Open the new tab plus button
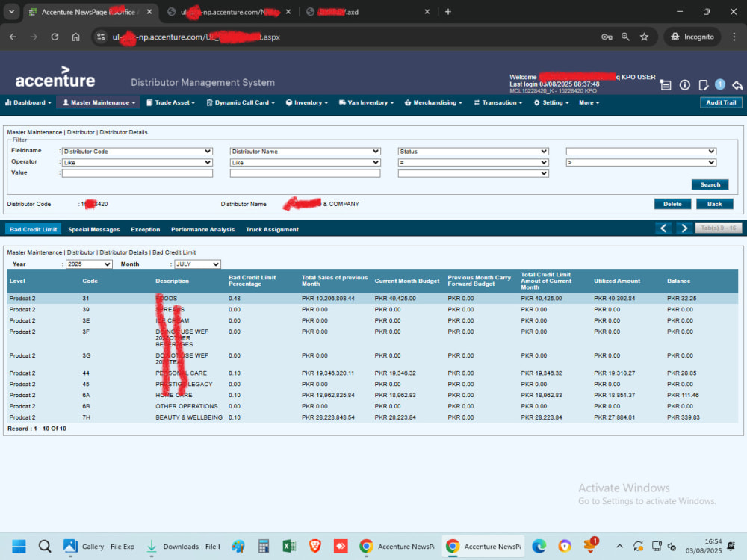The image size is (747, 560). tap(447, 12)
